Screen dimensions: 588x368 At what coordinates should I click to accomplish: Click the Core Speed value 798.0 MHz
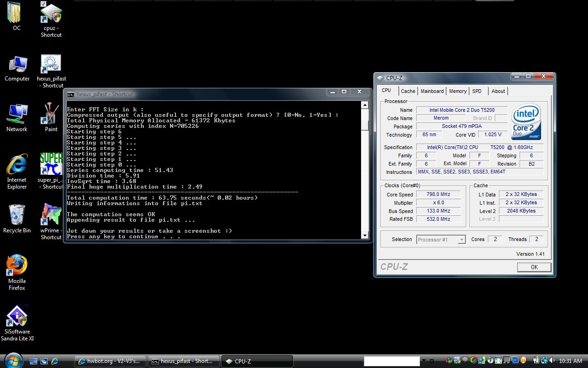point(438,195)
